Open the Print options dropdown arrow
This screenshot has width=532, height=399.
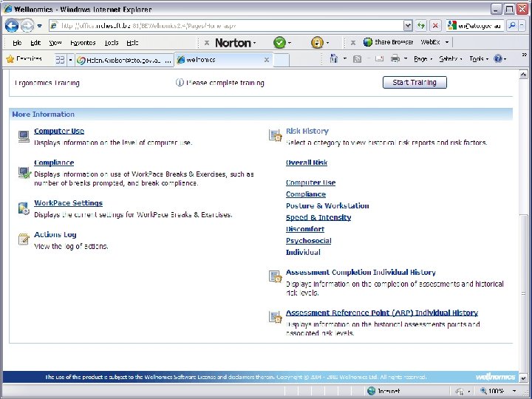406,59
